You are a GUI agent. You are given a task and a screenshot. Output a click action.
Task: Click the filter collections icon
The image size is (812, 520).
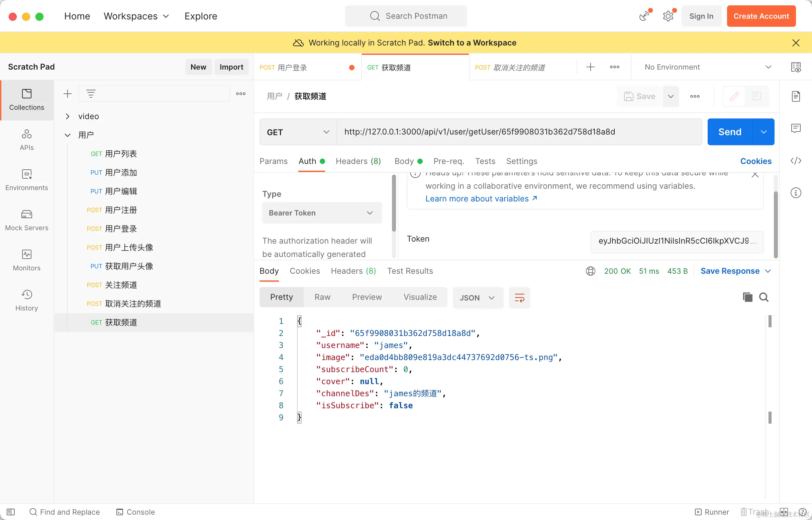click(91, 94)
